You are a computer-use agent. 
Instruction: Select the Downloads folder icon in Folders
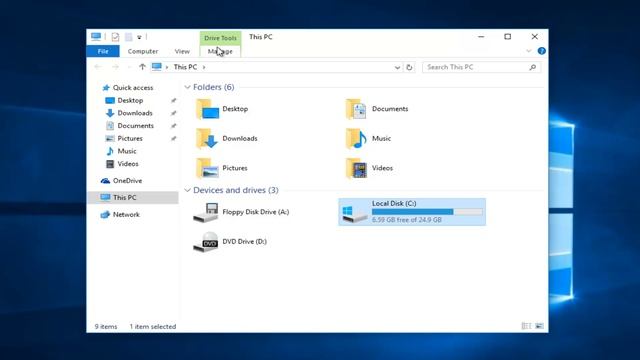coord(207,138)
